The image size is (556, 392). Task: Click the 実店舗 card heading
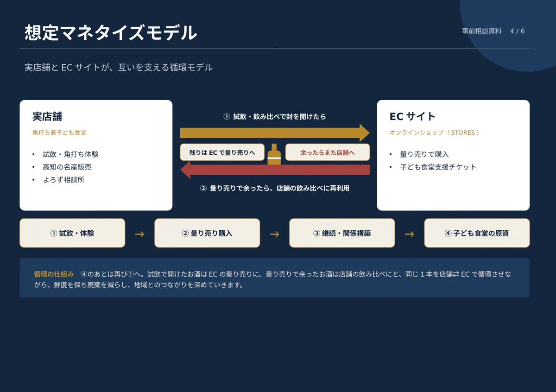[x=47, y=116]
